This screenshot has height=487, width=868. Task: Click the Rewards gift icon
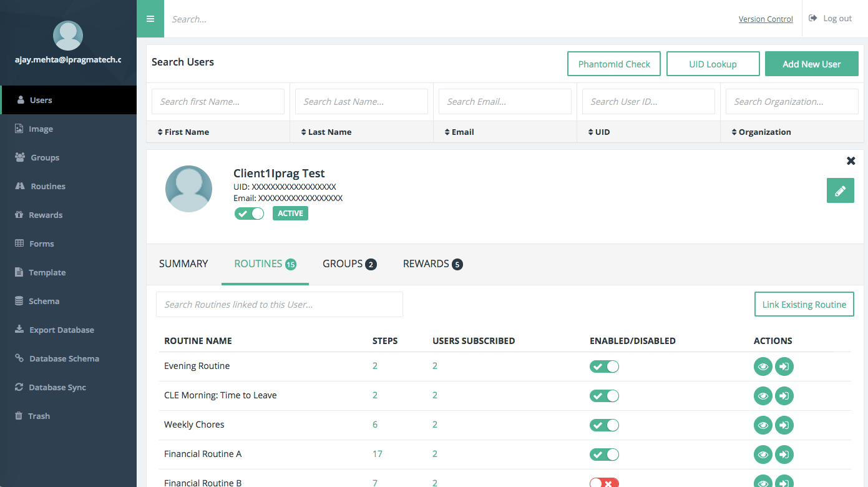click(x=19, y=215)
